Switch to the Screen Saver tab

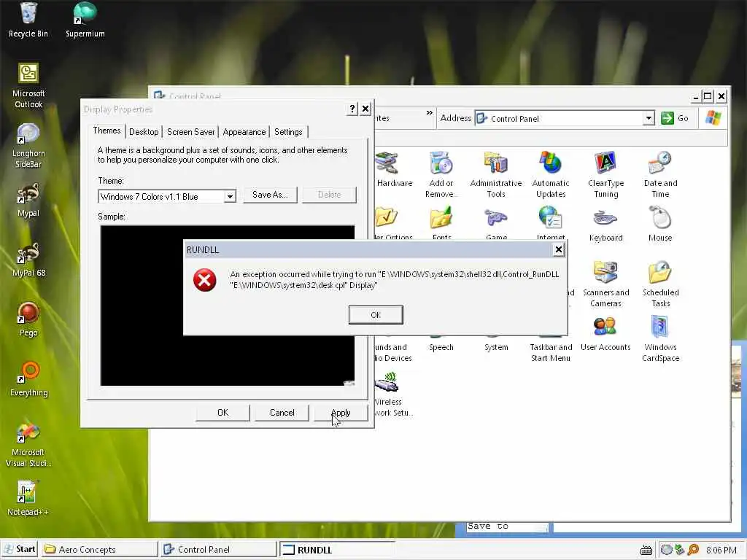[190, 132]
